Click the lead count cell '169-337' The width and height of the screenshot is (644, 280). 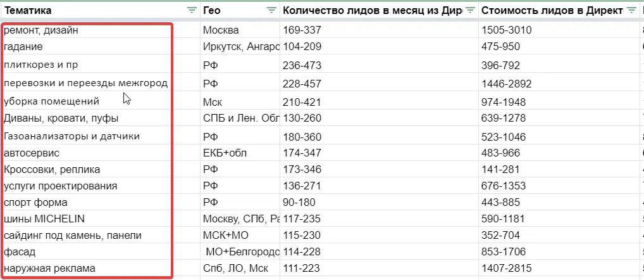pyautogui.click(x=304, y=30)
